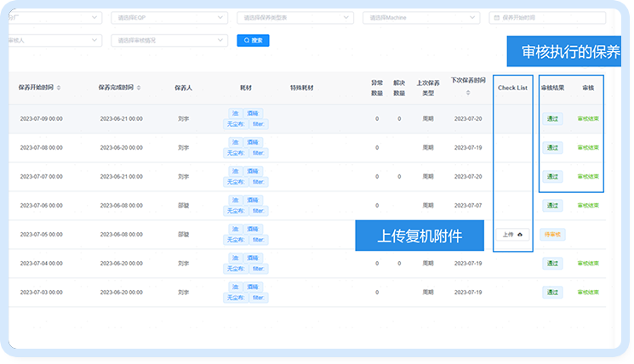Viewport: 634px width, 364px height.
Task: Click the orange 待审核 status tag
Action: pos(553,234)
